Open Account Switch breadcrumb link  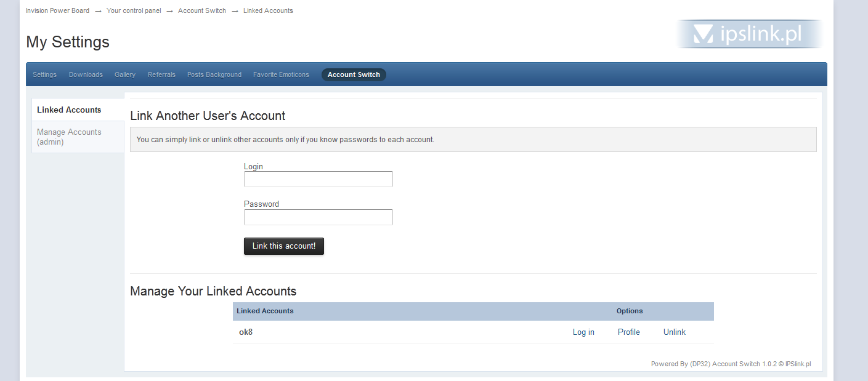click(201, 10)
